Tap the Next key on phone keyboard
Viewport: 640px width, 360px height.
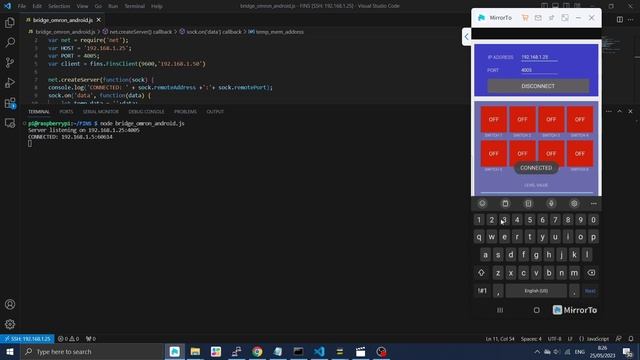(x=590, y=291)
